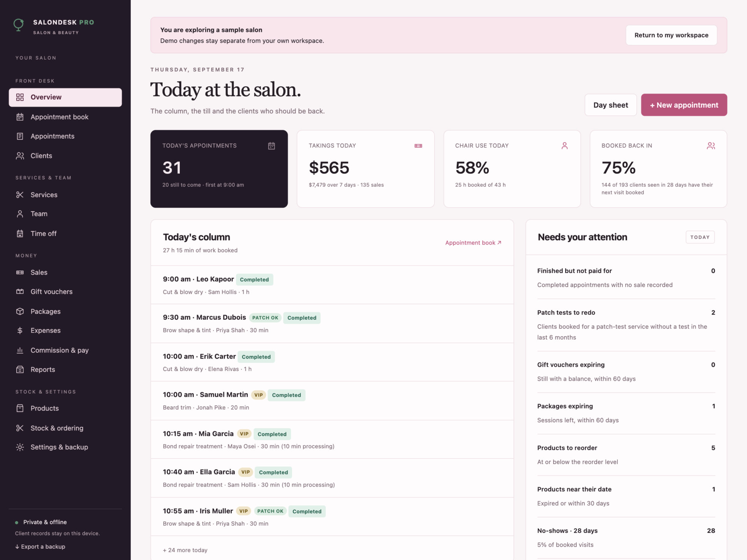The image size is (747, 560).
Task: Follow the Appointment book link in Today's column
Action: tap(473, 243)
